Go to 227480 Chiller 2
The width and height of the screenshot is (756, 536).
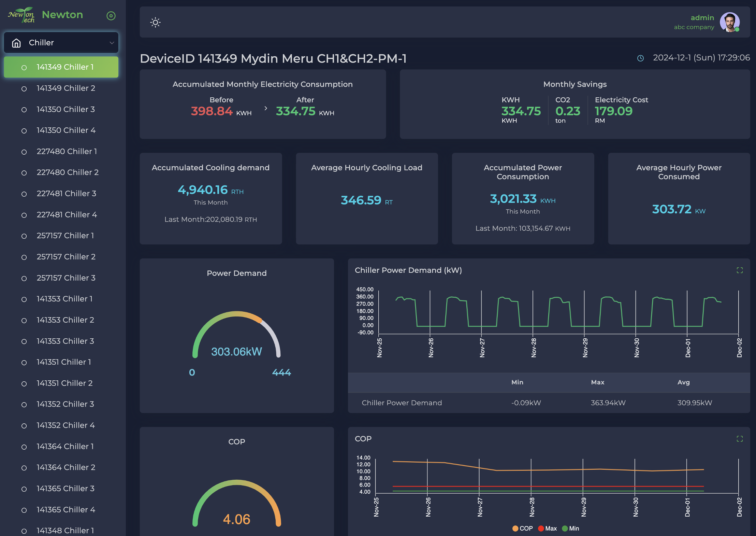[x=61, y=173]
